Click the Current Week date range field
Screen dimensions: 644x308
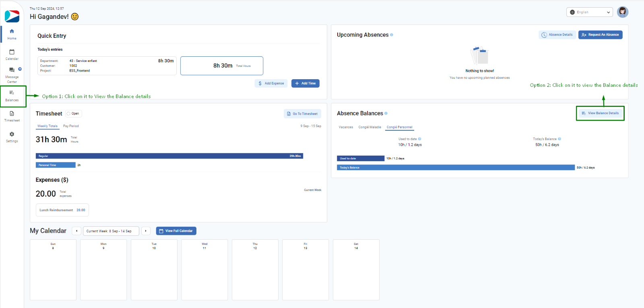coord(111,231)
